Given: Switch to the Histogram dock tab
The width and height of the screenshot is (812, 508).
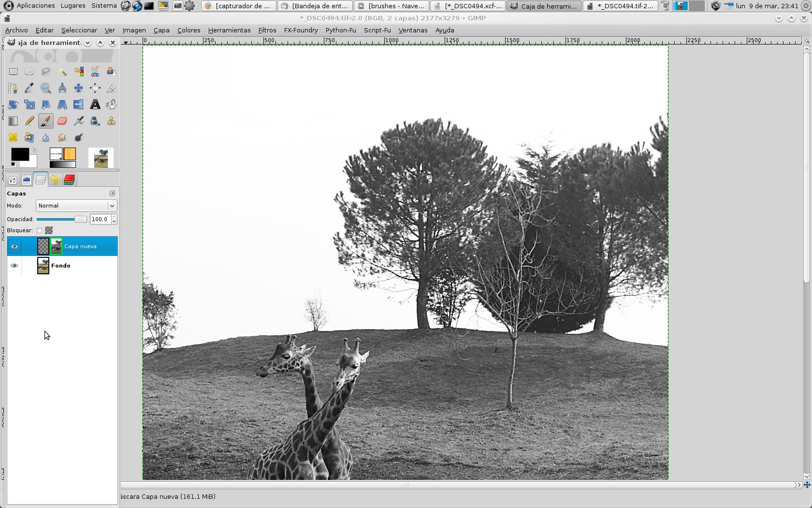Looking at the screenshot, I should tap(27, 180).
